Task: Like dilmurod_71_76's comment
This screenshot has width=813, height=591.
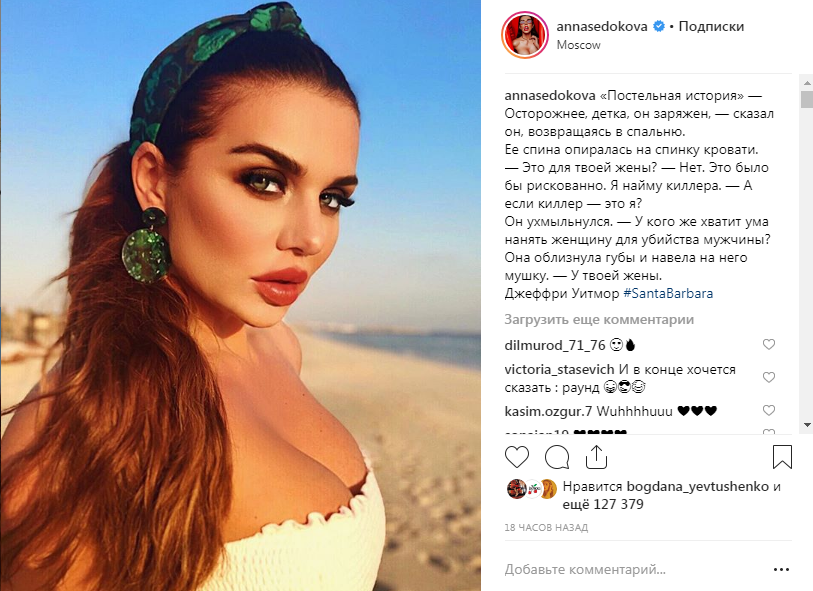Action: 768,344
